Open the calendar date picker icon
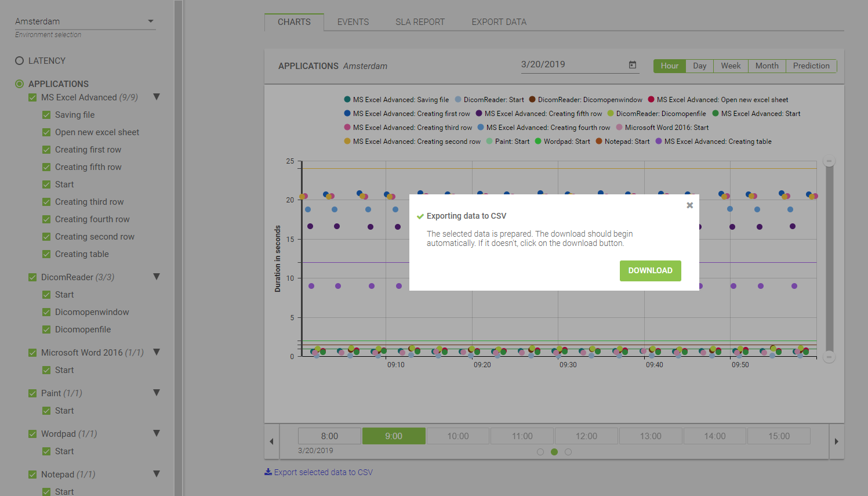Viewport: 868px width, 496px height. point(633,65)
